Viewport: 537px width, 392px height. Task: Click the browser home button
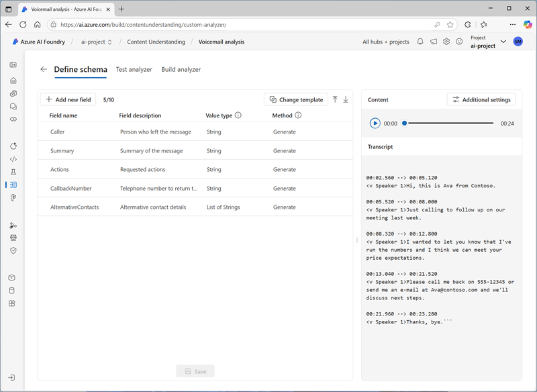(38, 25)
